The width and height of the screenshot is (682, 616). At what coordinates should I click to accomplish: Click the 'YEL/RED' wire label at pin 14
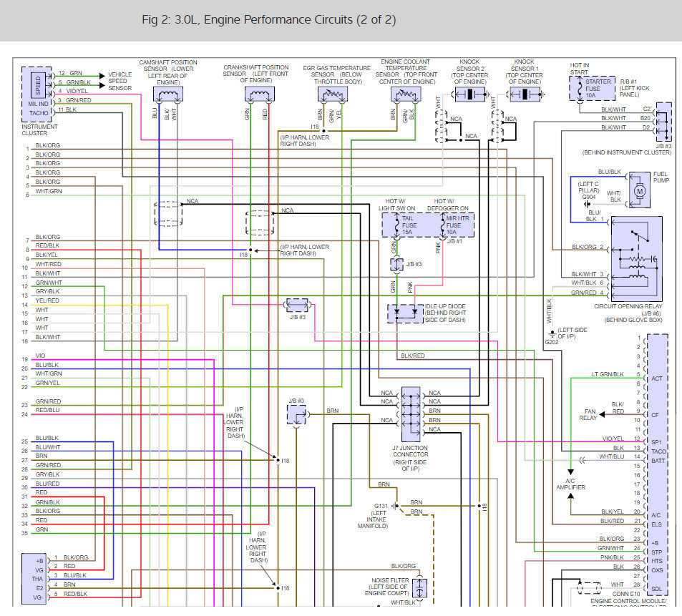tap(47, 300)
